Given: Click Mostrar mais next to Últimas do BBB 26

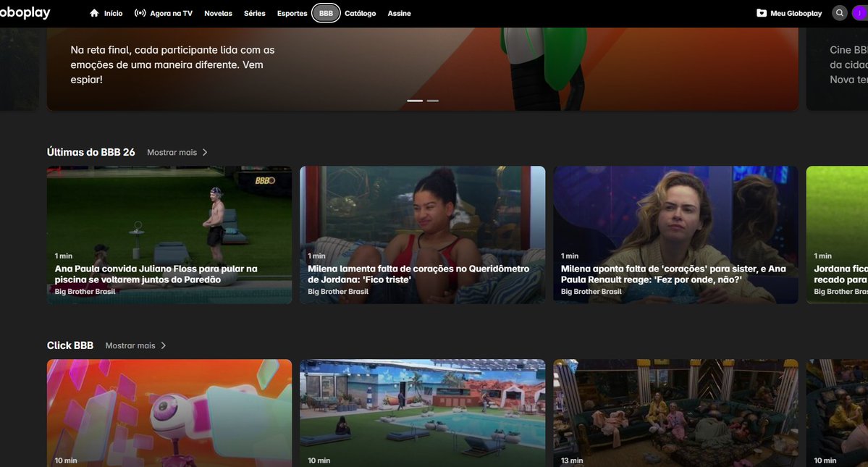Looking at the screenshot, I should click(172, 152).
